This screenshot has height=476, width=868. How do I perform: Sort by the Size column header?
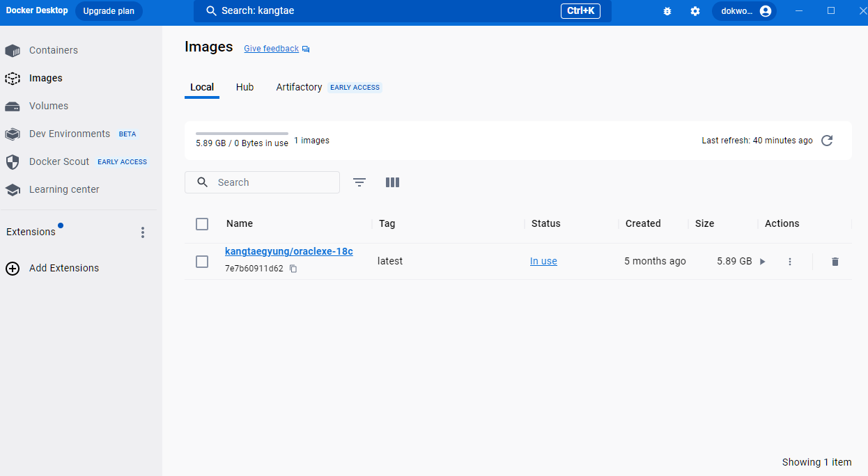705,223
